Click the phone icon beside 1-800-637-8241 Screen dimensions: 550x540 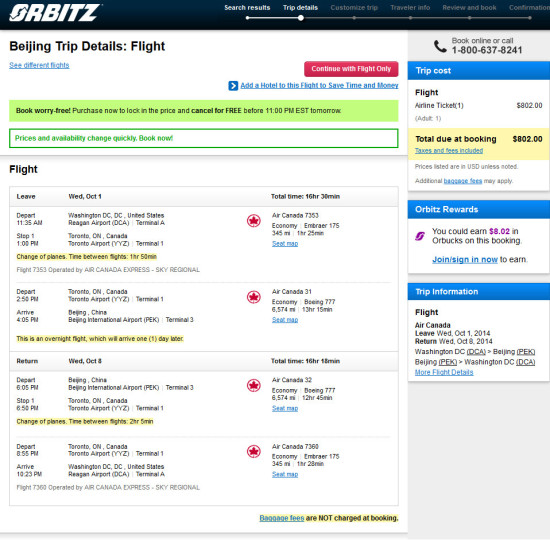[x=440, y=46]
